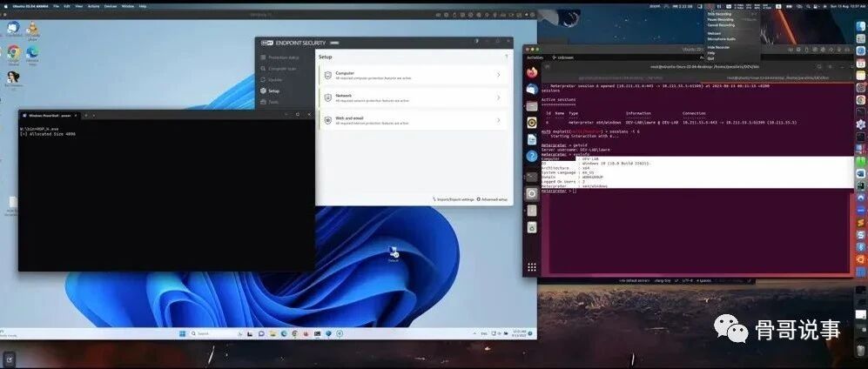Open the Edit menu in macOS menu bar

(66, 6)
